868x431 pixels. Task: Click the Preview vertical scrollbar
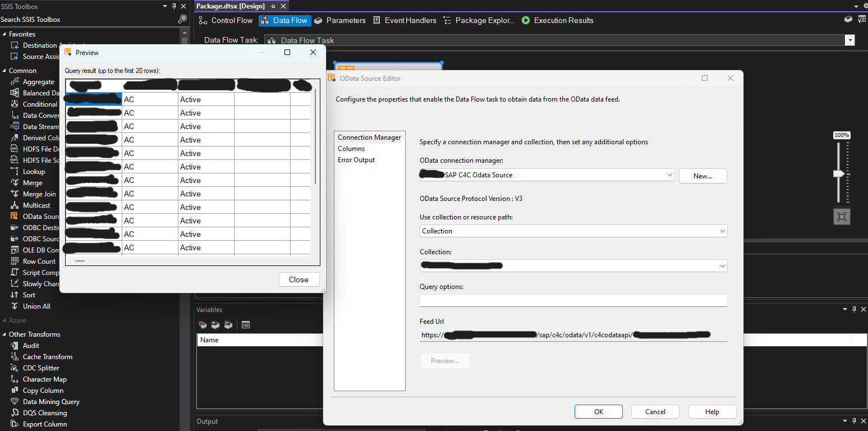coord(315,136)
